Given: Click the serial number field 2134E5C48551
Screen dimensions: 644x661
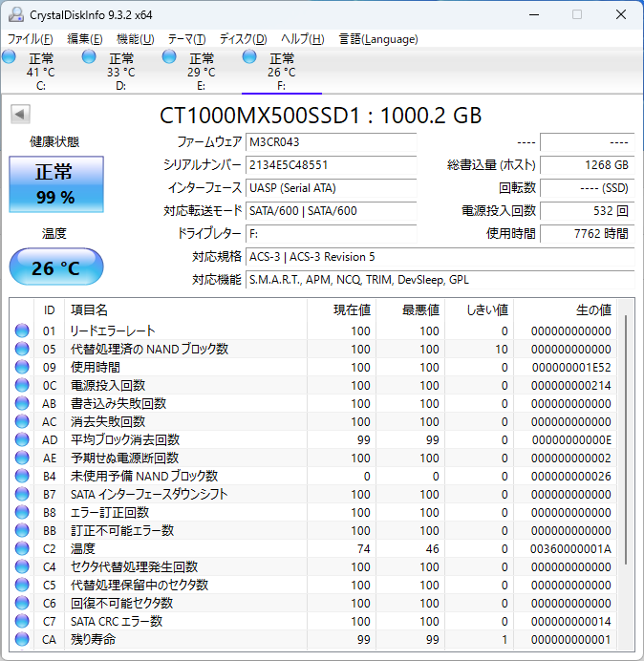Looking at the screenshot, I should 331,165.
